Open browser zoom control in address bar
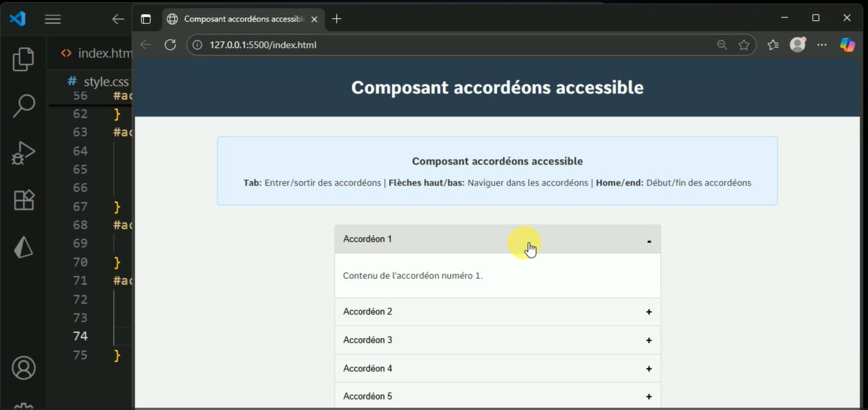Viewport: 868px width, 410px height. click(x=722, y=45)
